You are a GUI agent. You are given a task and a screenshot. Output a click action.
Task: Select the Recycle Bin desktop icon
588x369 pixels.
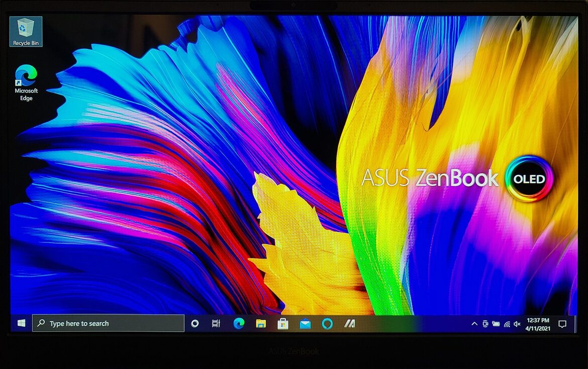click(26, 32)
